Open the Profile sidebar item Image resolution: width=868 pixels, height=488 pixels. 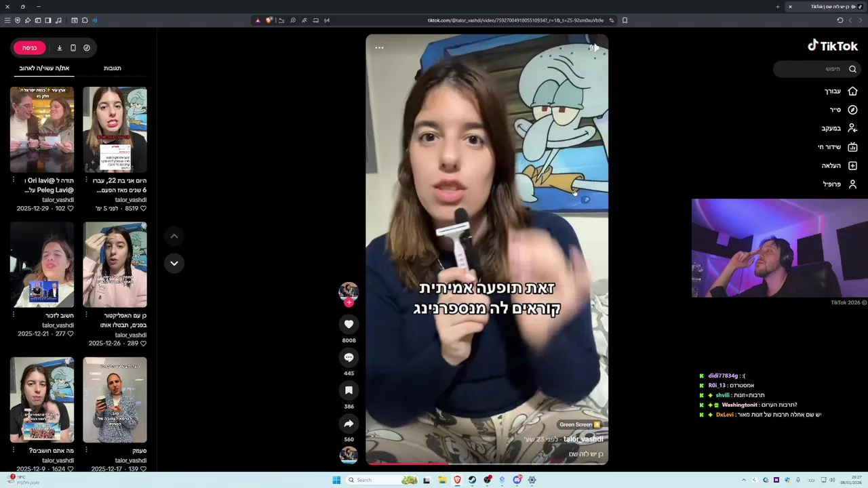840,184
